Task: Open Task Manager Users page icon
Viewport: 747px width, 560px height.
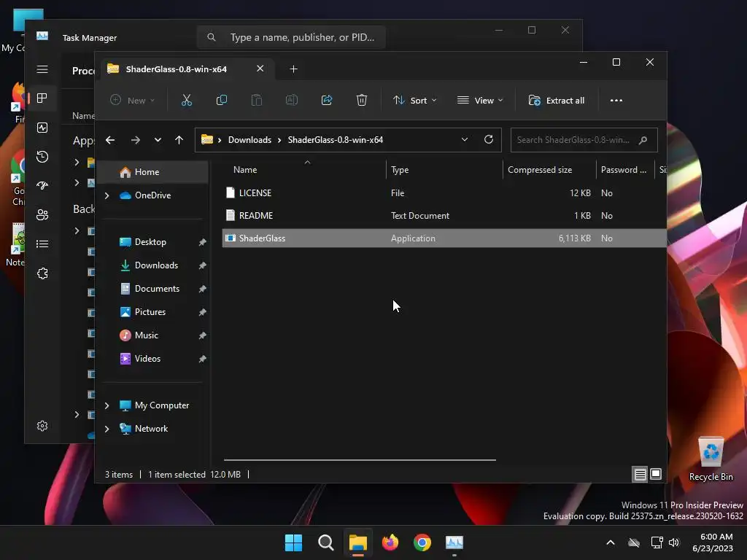Action: (42, 215)
